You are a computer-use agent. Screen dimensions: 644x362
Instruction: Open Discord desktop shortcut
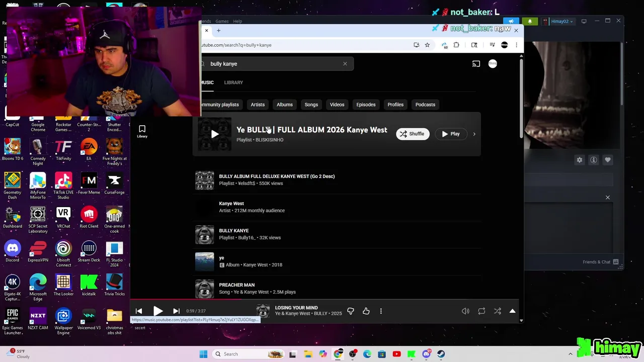point(13,251)
